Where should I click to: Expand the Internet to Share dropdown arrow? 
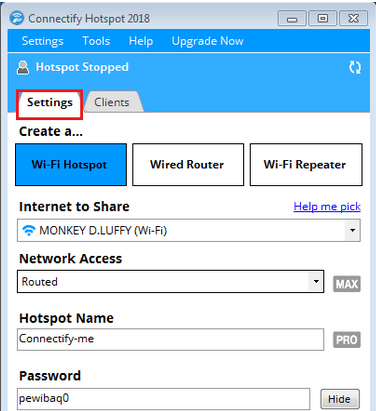(x=352, y=230)
